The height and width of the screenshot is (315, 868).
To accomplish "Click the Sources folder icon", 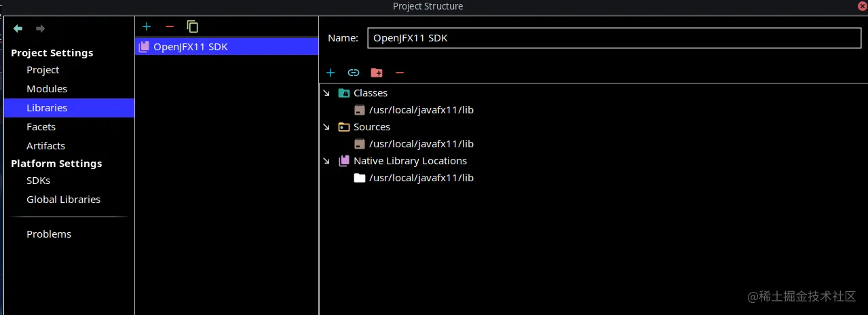I will (x=344, y=127).
